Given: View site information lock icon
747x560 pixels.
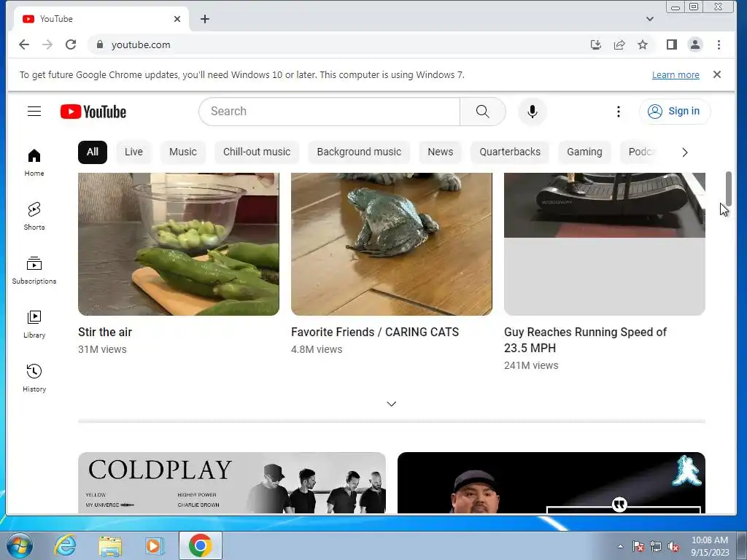Looking at the screenshot, I should (99, 44).
